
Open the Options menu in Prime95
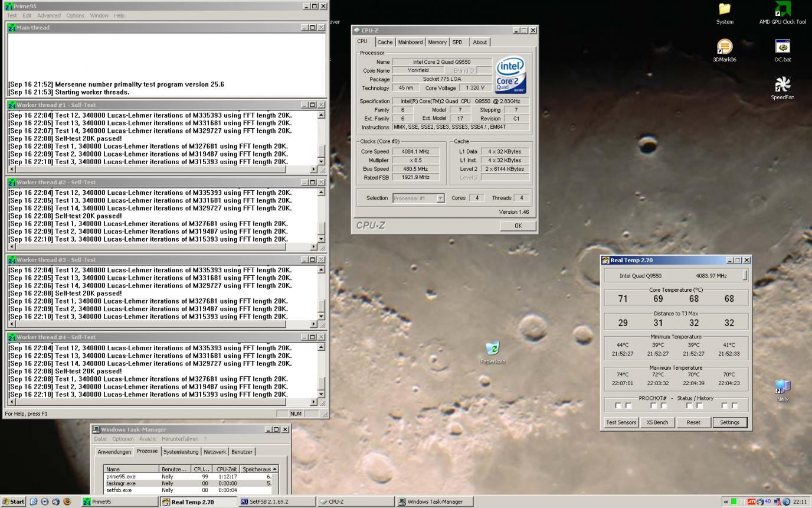coord(75,16)
